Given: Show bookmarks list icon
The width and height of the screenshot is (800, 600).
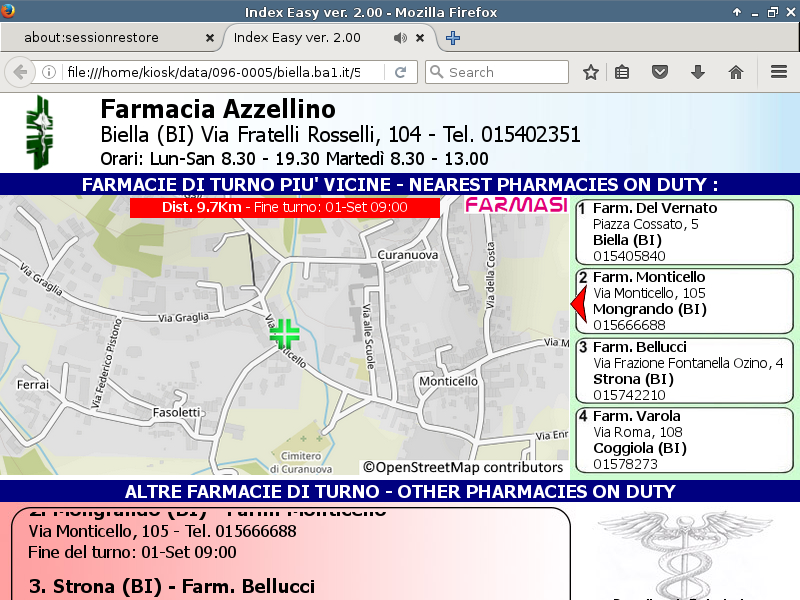Looking at the screenshot, I should pyautogui.click(x=622, y=72).
